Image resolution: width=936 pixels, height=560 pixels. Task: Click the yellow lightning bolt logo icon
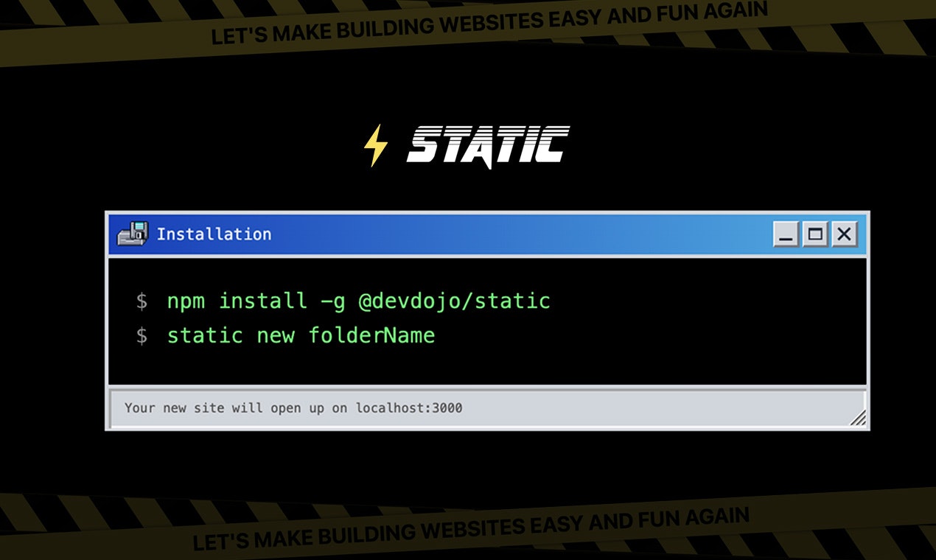tap(376, 145)
